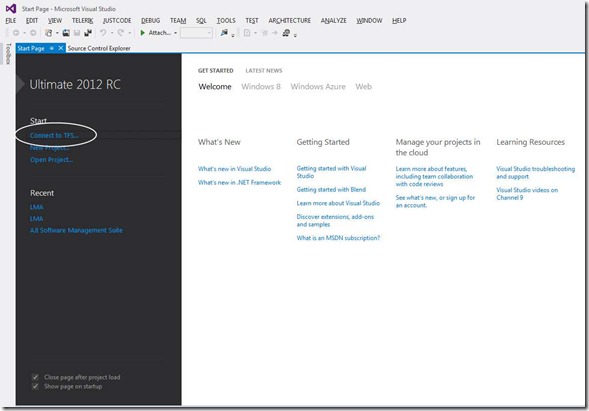
Task: Open the EDIT menu
Action: pyautogui.click(x=32, y=21)
